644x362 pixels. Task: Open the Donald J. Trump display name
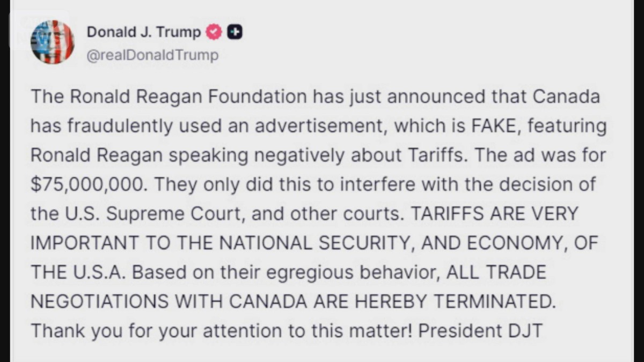[x=144, y=32]
